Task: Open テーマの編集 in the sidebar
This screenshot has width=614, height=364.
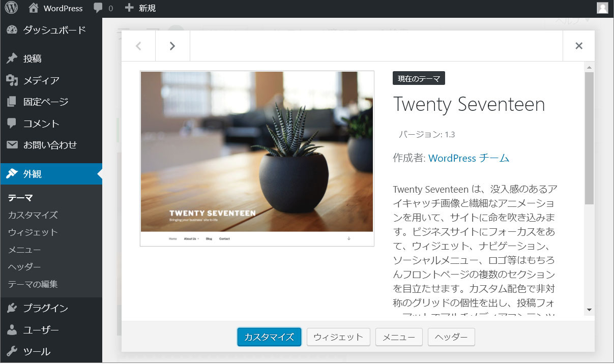Action: click(33, 284)
